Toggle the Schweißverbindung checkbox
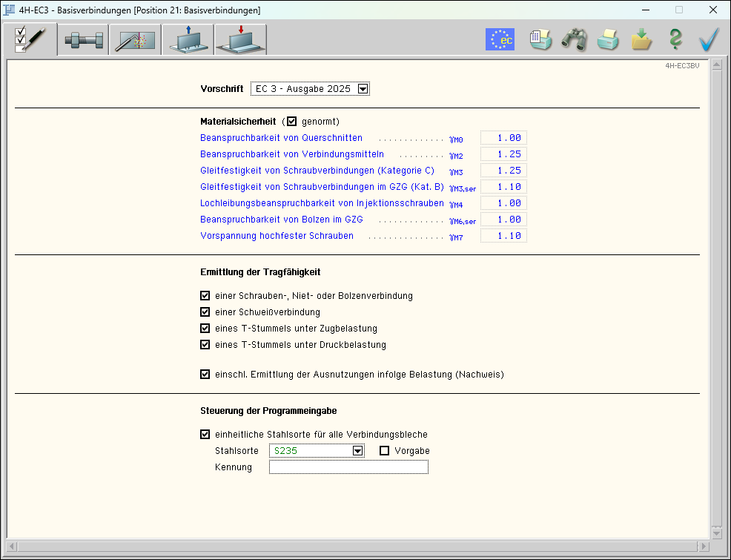 (205, 312)
